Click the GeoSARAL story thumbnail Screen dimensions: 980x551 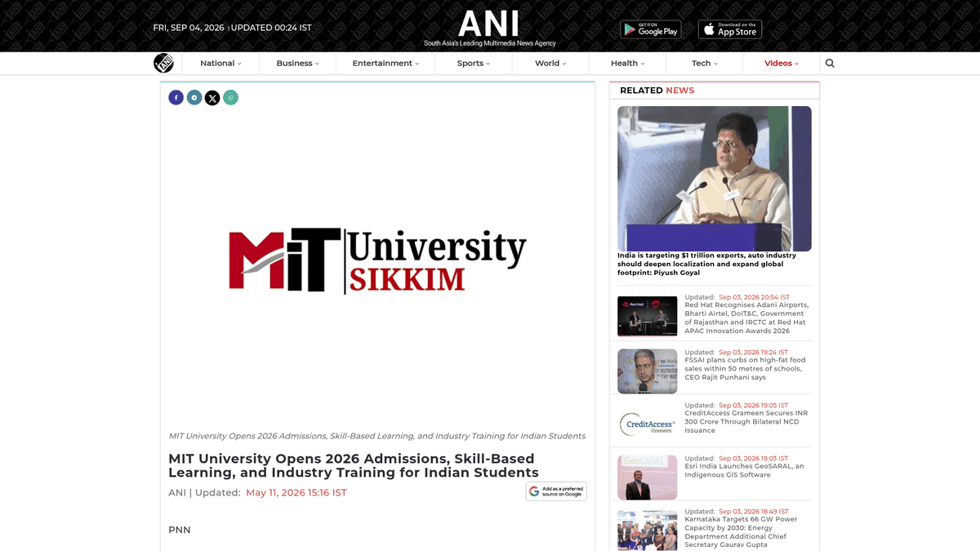coord(647,478)
